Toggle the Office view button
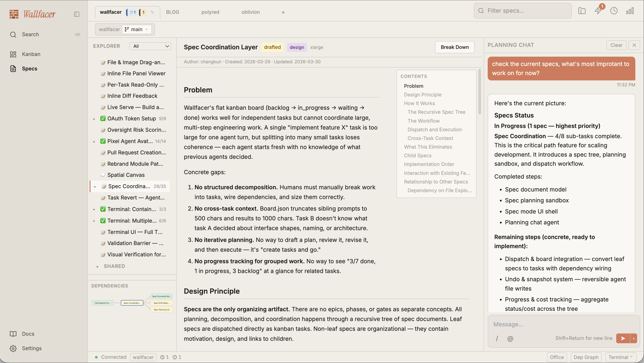Viewport: 644px width, 363px height. (x=557, y=357)
